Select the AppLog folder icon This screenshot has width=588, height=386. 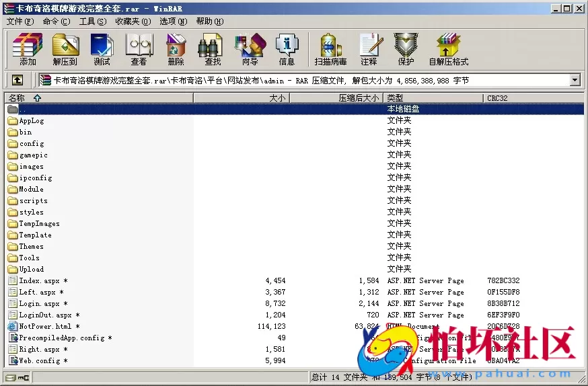pyautogui.click(x=13, y=120)
